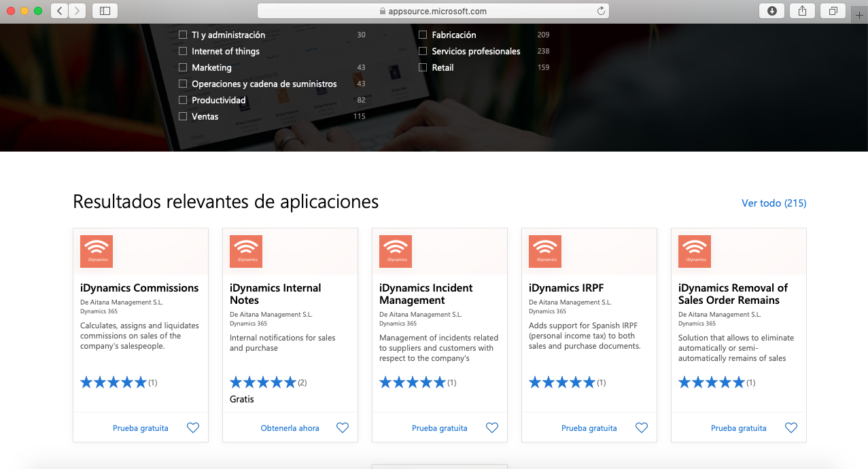Check the Retail filter
The width and height of the screenshot is (868, 469).
tap(423, 67)
